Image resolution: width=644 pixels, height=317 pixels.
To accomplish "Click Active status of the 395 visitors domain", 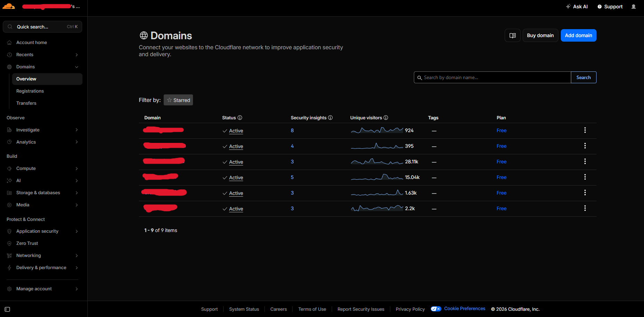I will click(236, 146).
